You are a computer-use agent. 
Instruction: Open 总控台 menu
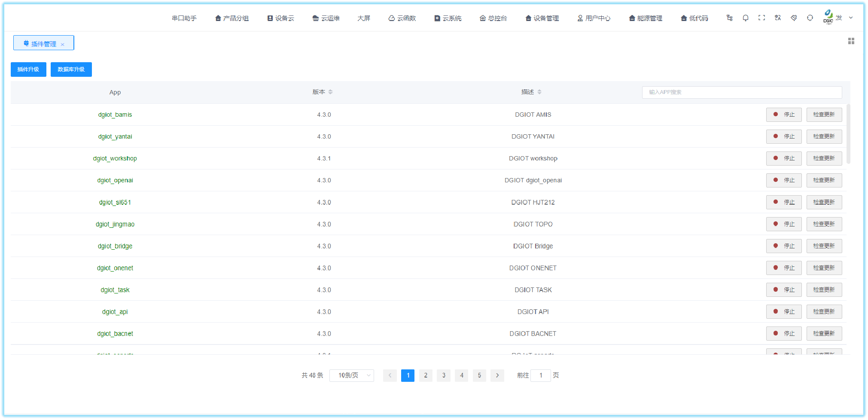[x=493, y=18]
